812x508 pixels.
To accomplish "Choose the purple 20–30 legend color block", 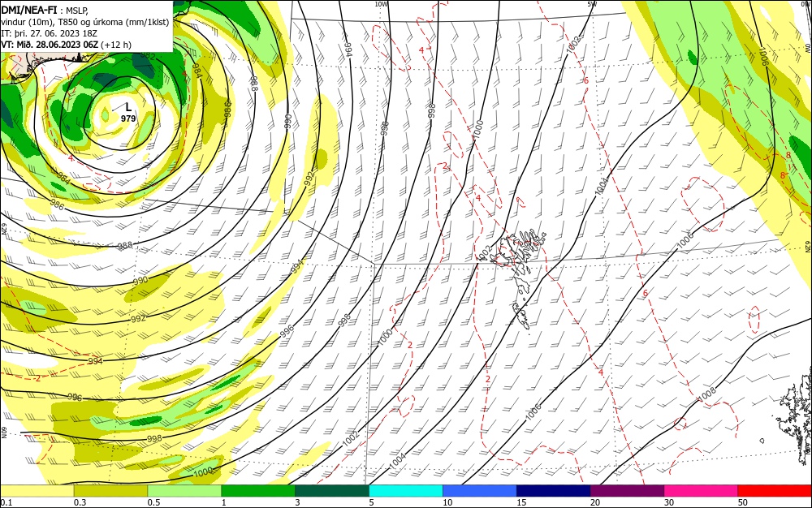I will click(627, 491).
